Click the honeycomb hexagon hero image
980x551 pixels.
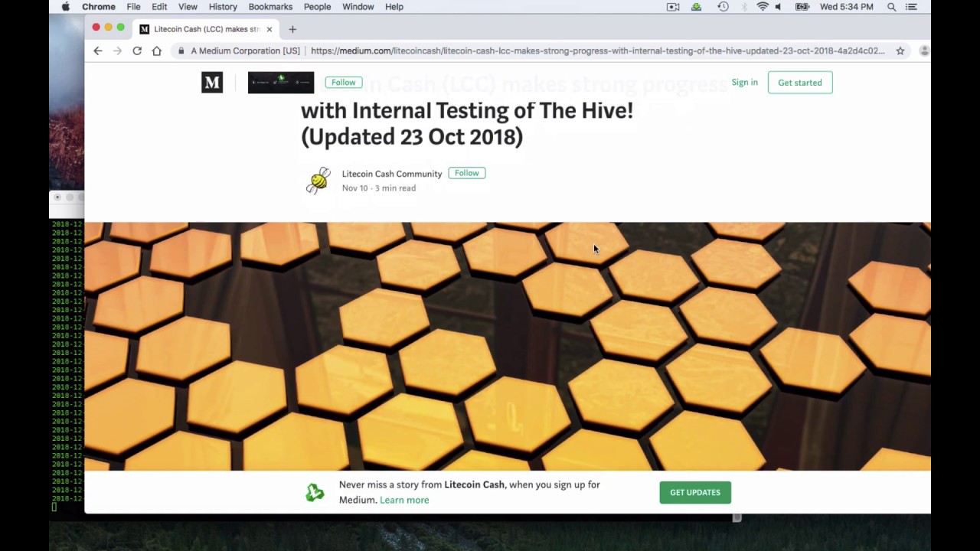pyautogui.click(x=508, y=346)
